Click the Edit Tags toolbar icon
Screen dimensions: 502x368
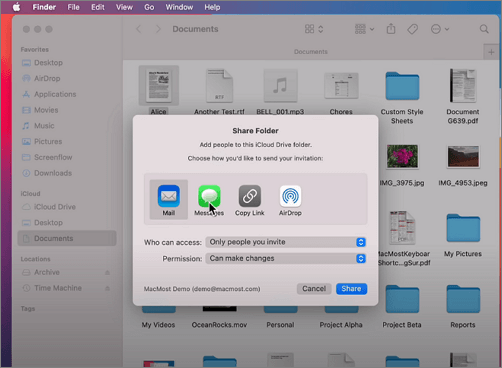tap(413, 29)
